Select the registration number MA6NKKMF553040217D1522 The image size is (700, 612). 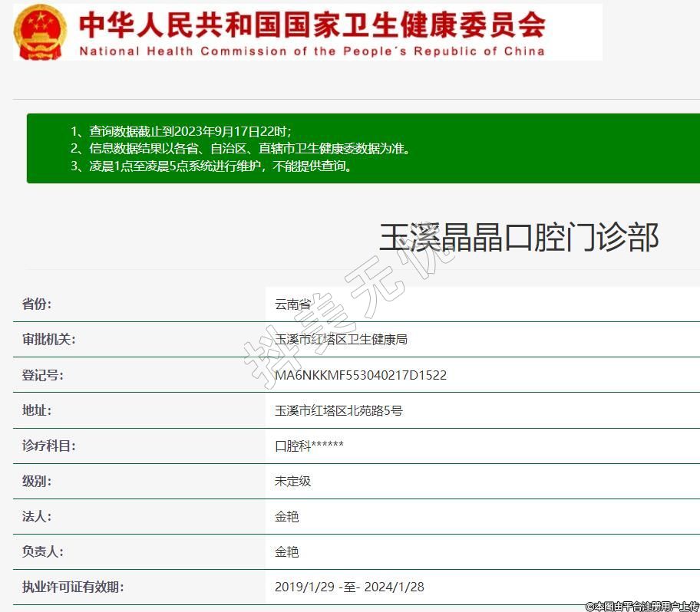[361, 375]
